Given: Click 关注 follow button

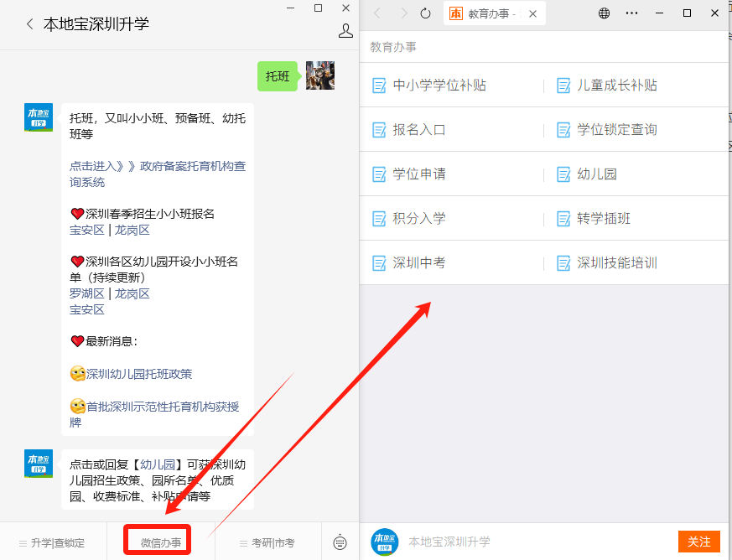Looking at the screenshot, I should point(698,542).
